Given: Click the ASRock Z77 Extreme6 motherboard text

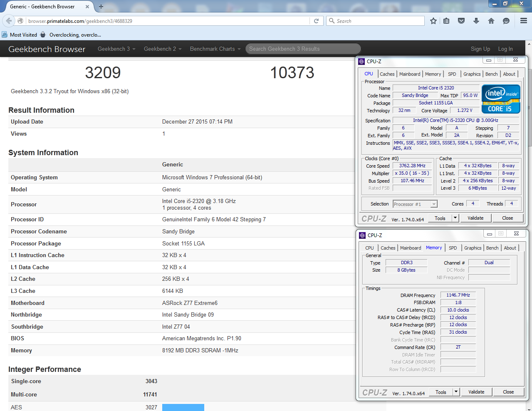Looking at the screenshot, I should 190,303.
